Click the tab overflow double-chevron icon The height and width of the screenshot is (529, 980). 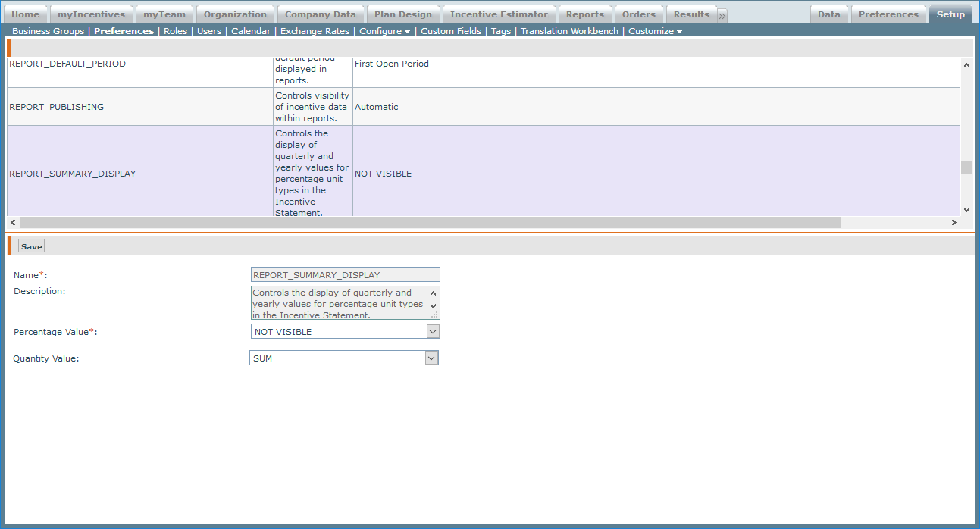[722, 15]
